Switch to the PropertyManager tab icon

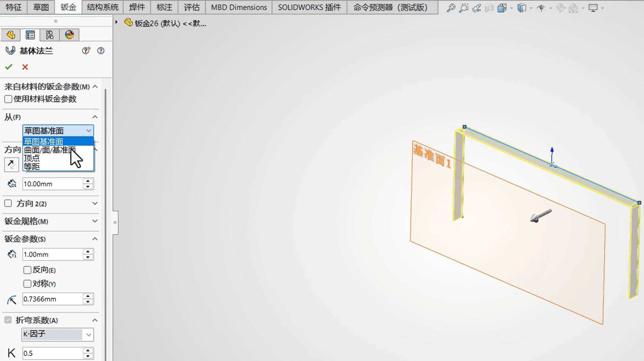(30, 35)
